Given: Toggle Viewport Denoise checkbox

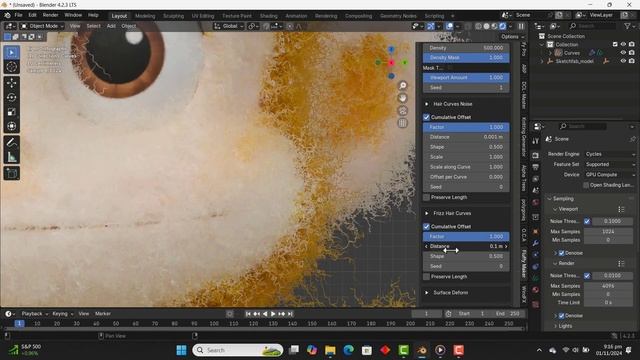Looking at the screenshot, I should (x=562, y=253).
